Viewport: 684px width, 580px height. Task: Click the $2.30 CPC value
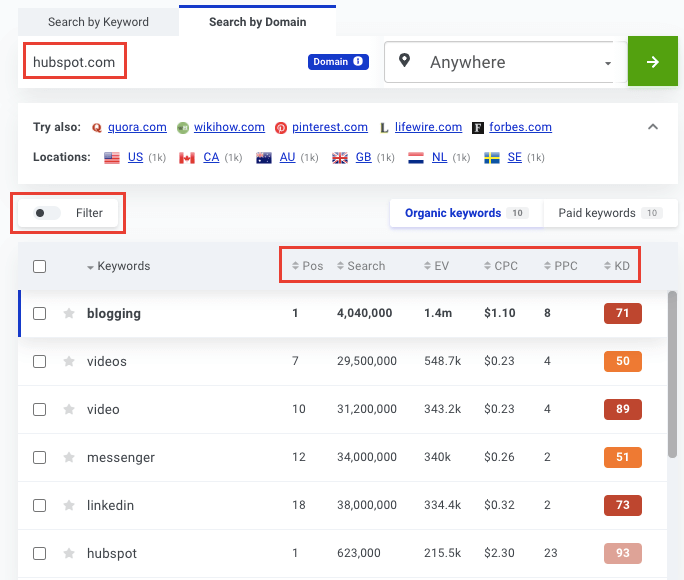[x=499, y=553]
